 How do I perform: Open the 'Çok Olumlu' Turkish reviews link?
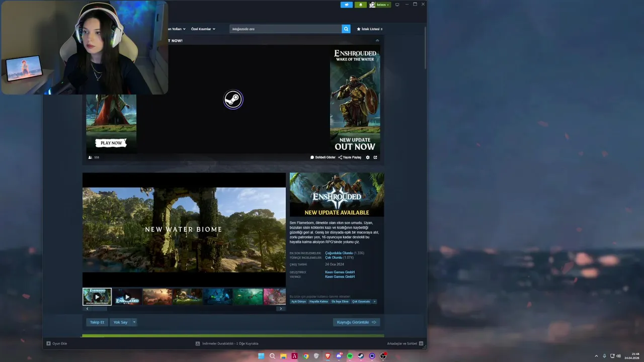pyautogui.click(x=334, y=257)
